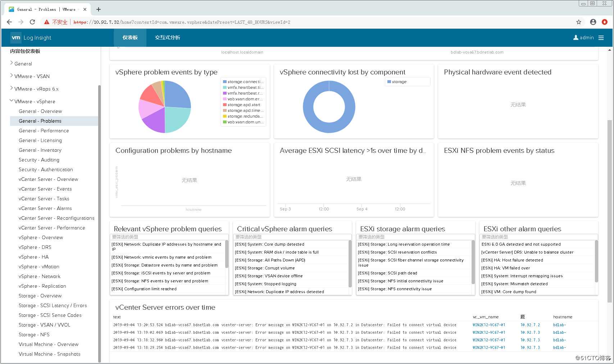The height and width of the screenshot is (364, 614).
Task: Open Virtual Machine - Snapshots dashboard
Action: [x=50, y=354]
